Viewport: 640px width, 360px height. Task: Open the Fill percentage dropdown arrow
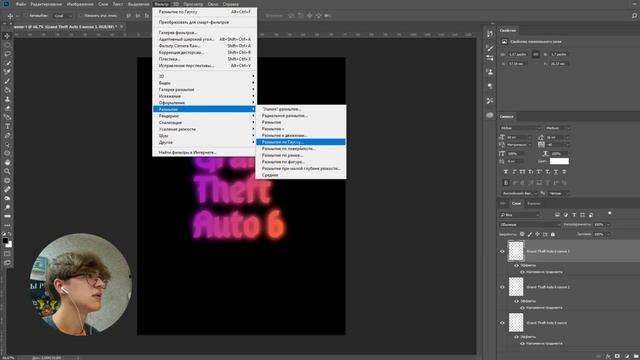pyautogui.click(x=608, y=234)
